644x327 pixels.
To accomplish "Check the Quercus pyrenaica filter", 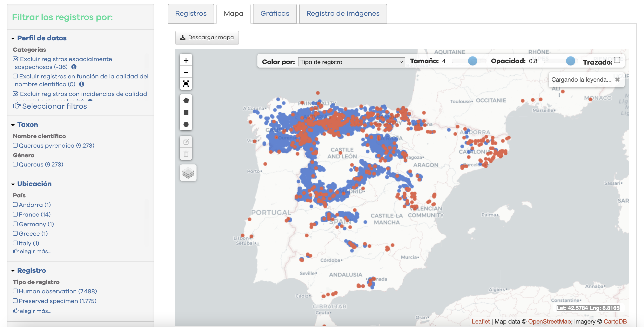I will tap(15, 146).
